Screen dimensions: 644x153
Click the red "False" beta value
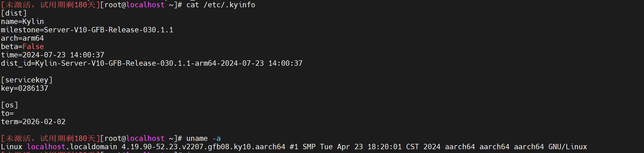(33, 47)
